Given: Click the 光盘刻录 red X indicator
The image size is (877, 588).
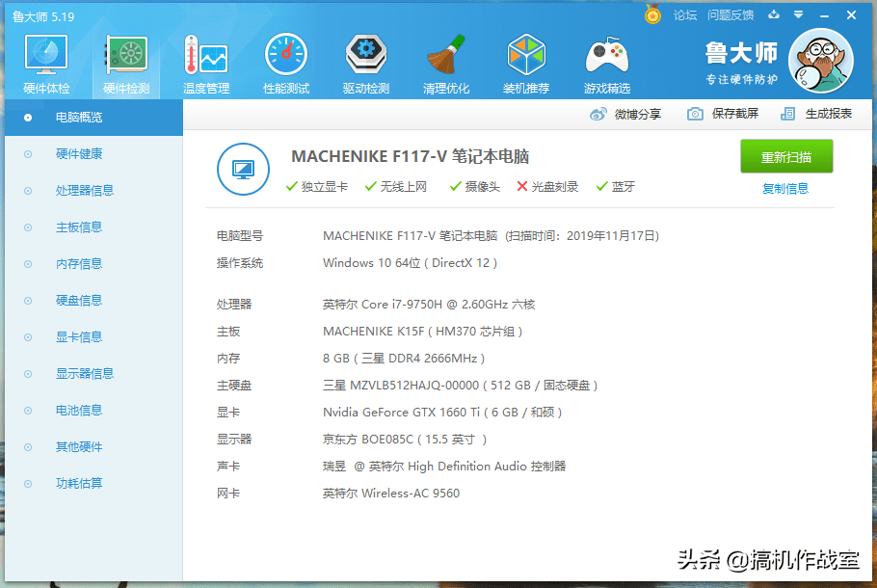Looking at the screenshot, I should pyautogui.click(x=547, y=186).
